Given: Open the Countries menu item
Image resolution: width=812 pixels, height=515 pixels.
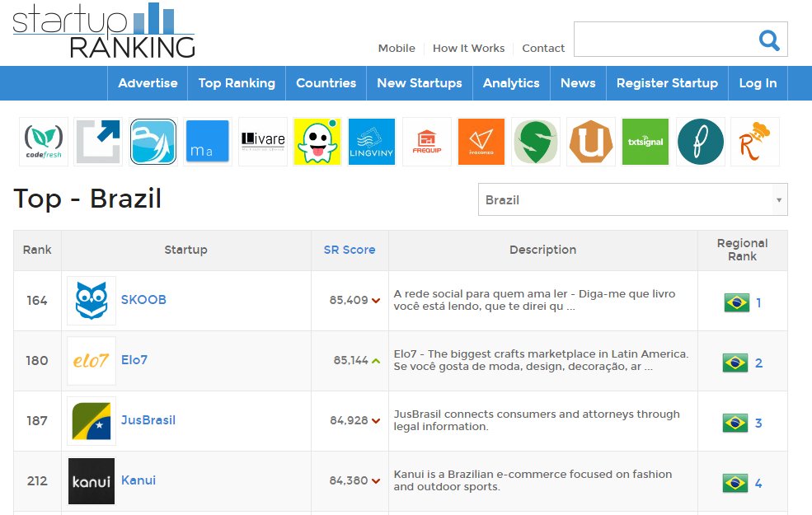Looking at the screenshot, I should tap(326, 83).
